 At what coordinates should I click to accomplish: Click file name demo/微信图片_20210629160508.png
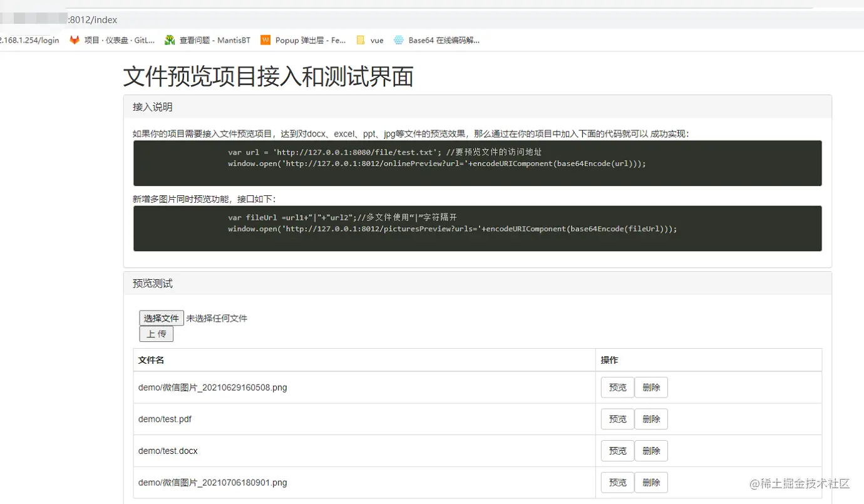[x=213, y=388]
